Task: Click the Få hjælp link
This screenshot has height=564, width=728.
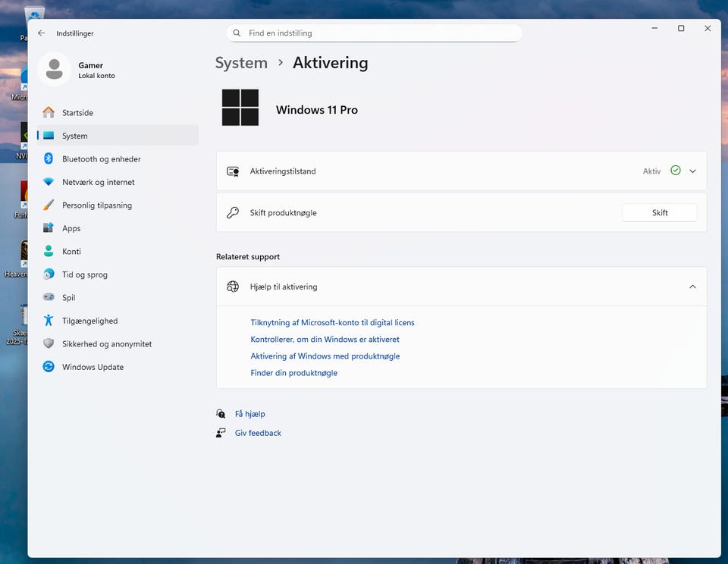Action: tap(249, 414)
